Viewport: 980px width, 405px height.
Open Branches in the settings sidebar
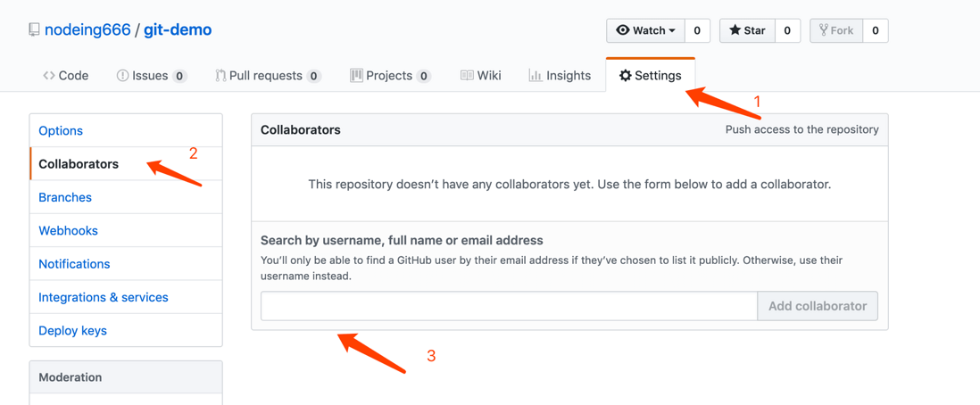click(126, 197)
